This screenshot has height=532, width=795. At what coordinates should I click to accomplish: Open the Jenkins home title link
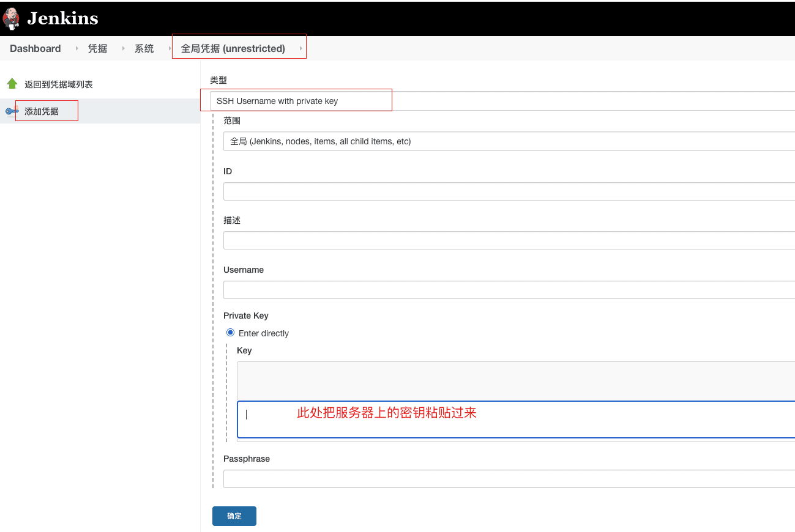pyautogui.click(x=62, y=18)
